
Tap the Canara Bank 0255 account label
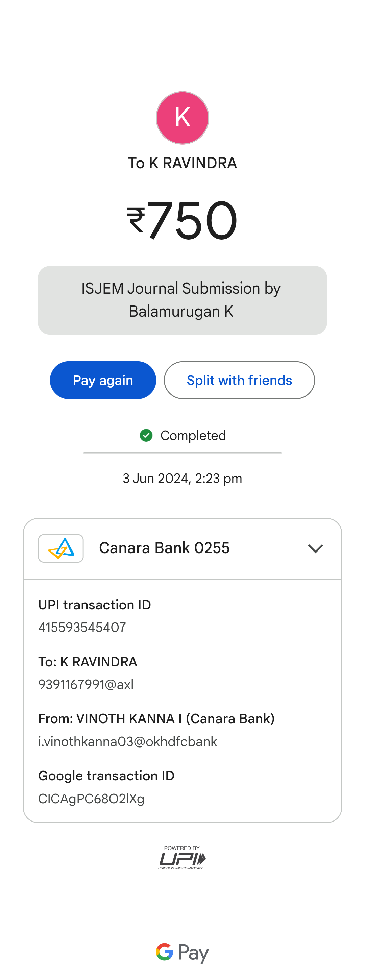164,548
